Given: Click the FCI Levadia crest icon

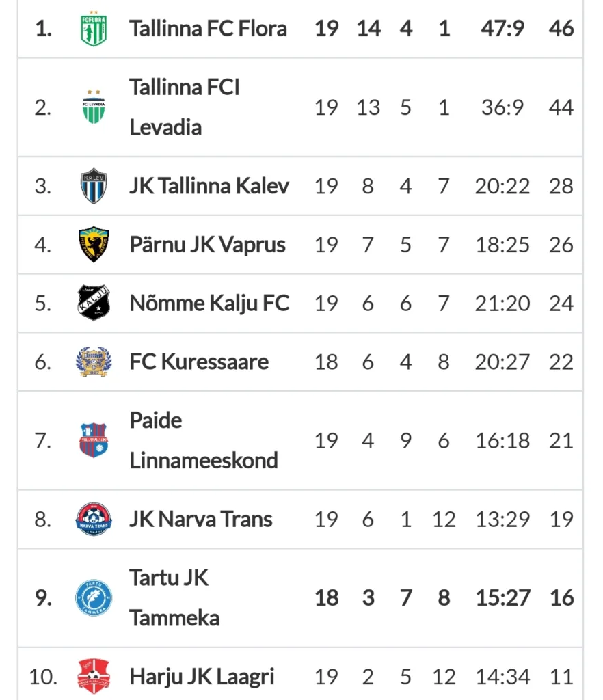Looking at the screenshot, I should (94, 107).
